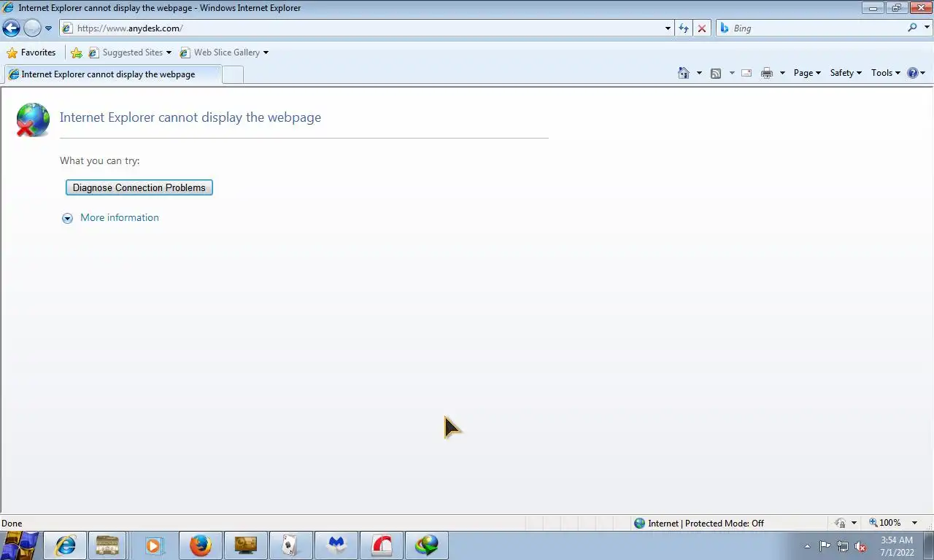Open Firefox from the taskbar

click(x=200, y=545)
